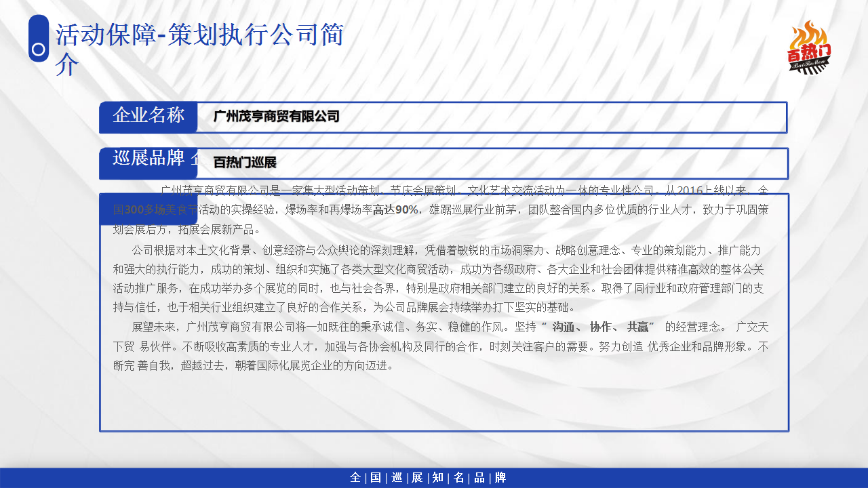The image size is (868, 488).
Task: Click the 巡展品牌 label
Action: point(149,159)
